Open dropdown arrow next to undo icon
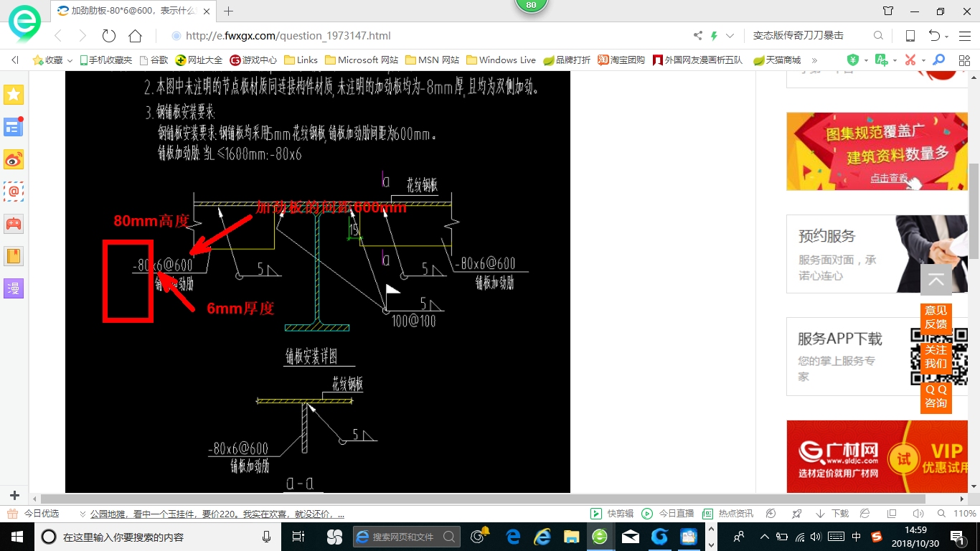The image size is (980, 551). point(947,37)
